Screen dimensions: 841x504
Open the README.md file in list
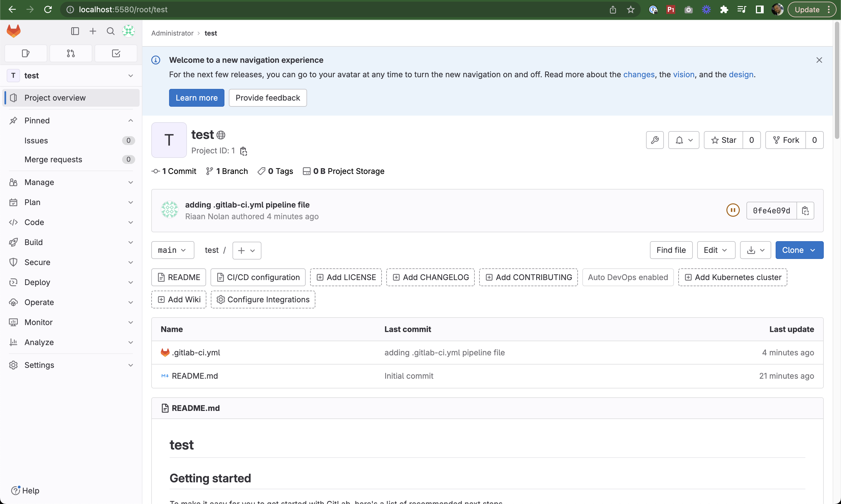tap(195, 376)
